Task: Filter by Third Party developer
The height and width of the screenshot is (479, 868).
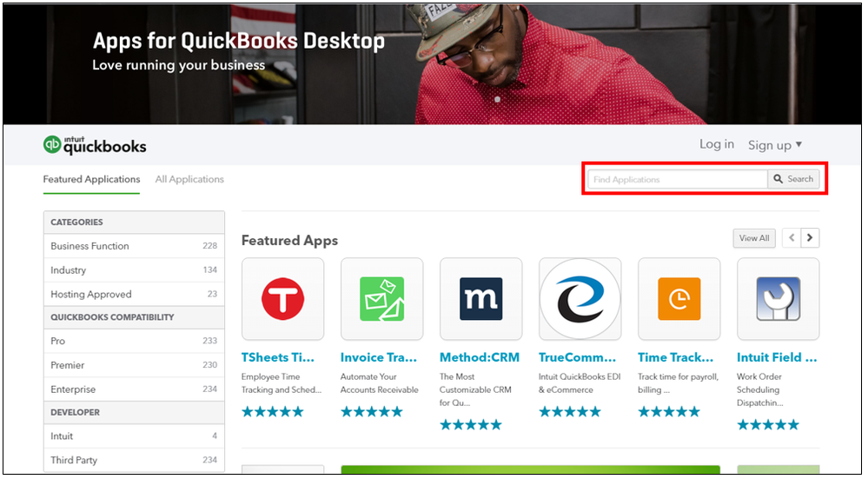Action: coord(134,460)
